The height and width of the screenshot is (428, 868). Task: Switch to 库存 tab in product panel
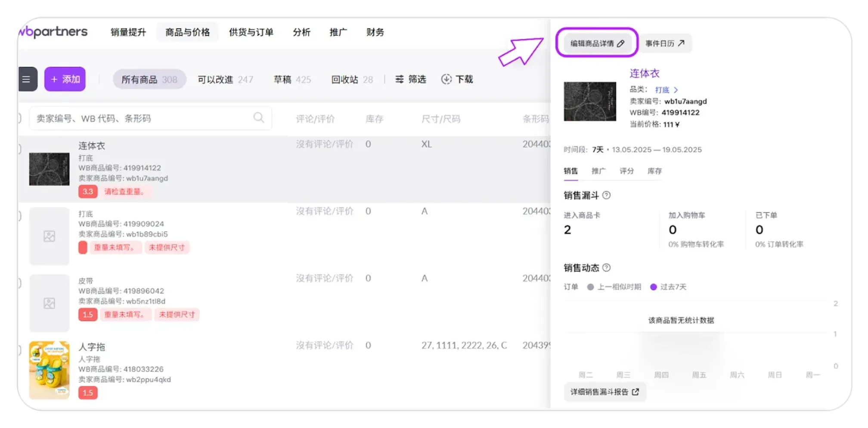654,171
